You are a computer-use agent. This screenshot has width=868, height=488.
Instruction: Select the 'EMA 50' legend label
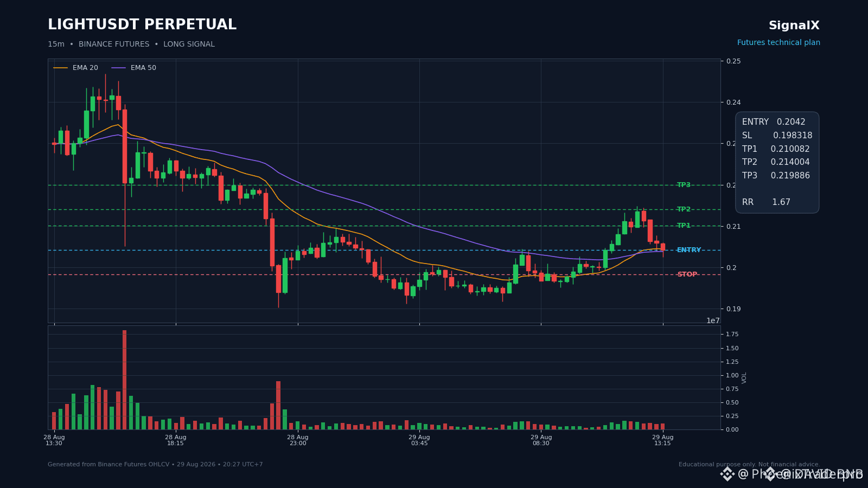tap(143, 68)
